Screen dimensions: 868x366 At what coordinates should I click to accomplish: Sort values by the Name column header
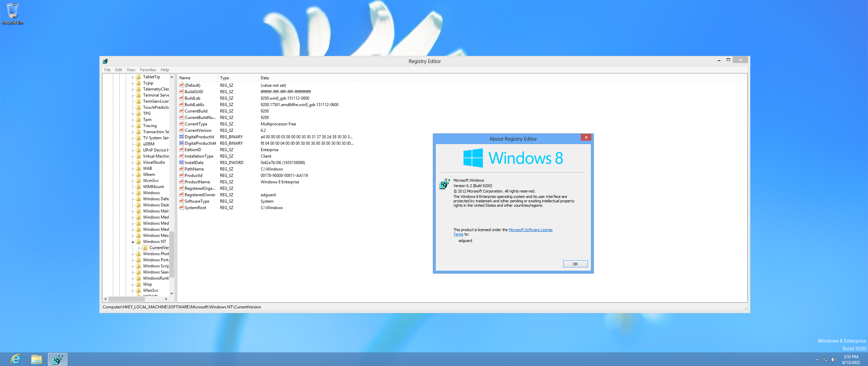[197, 78]
